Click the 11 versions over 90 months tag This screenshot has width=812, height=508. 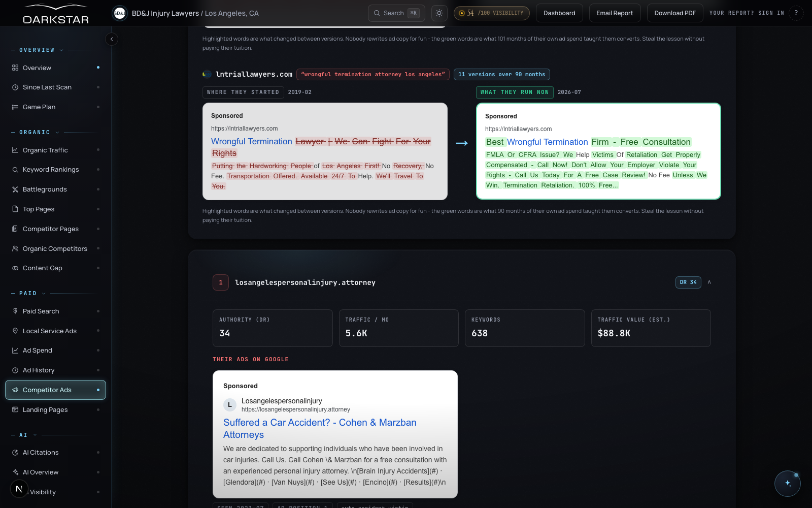(x=501, y=74)
